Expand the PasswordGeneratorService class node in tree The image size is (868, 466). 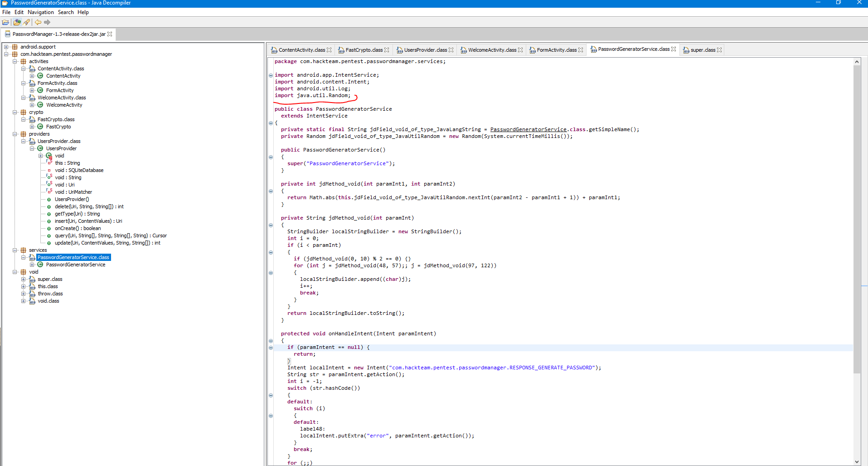[x=32, y=265]
